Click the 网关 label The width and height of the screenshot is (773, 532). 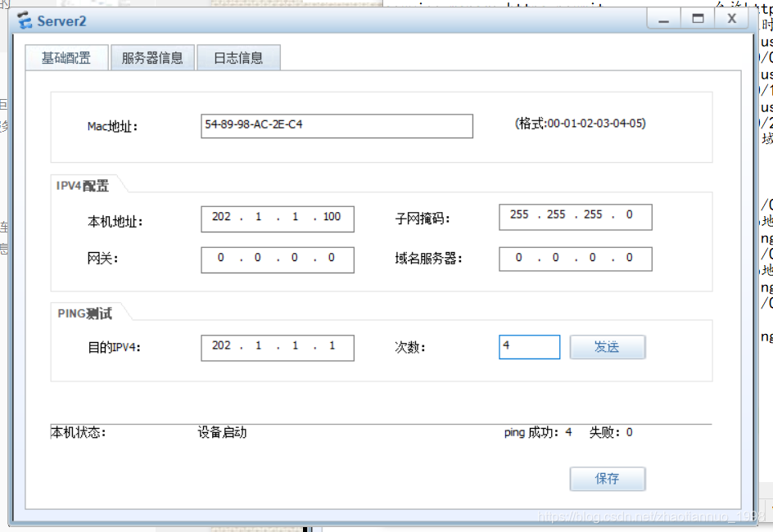(102, 258)
